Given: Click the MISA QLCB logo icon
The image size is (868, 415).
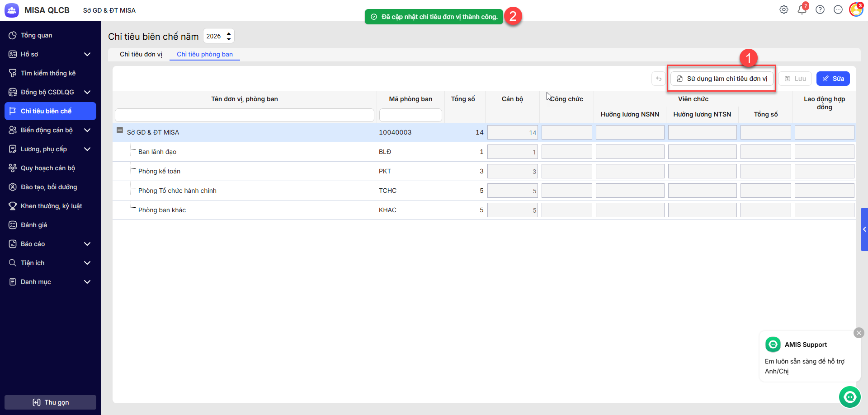Looking at the screenshot, I should pos(12,10).
